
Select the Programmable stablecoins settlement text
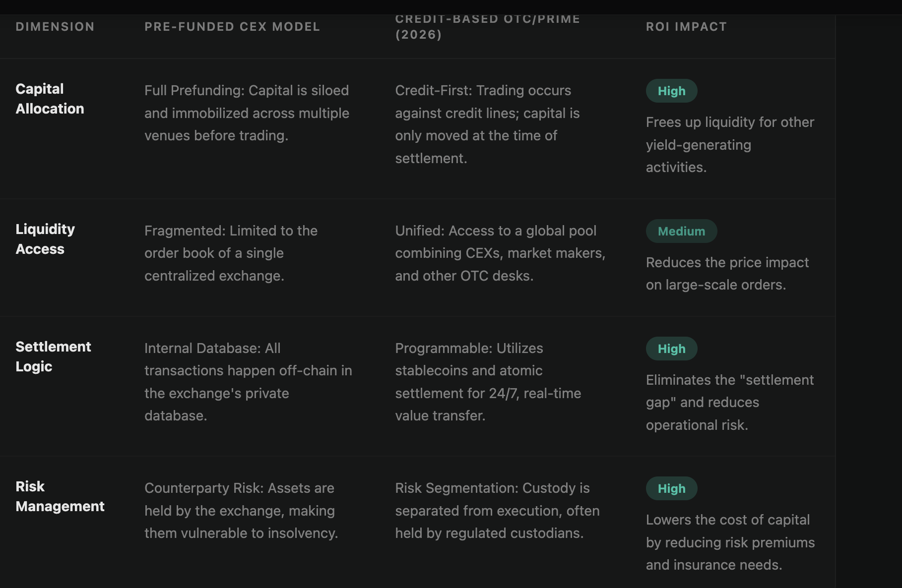pyautogui.click(x=488, y=382)
